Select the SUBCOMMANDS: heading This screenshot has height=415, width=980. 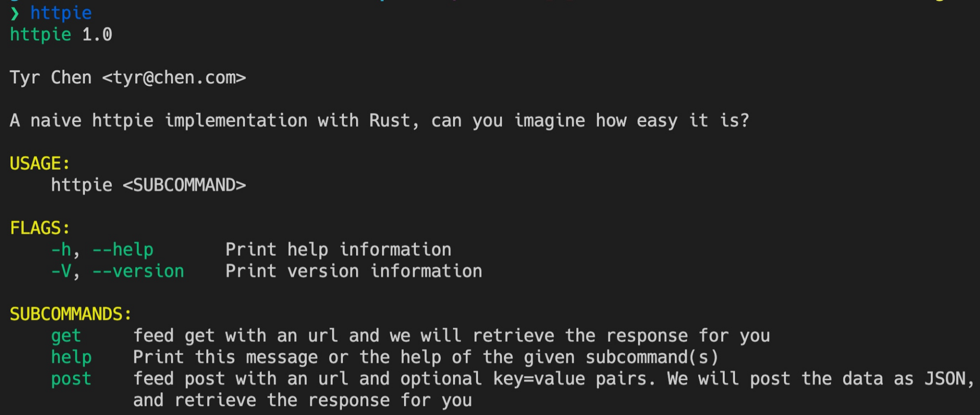tap(70, 314)
